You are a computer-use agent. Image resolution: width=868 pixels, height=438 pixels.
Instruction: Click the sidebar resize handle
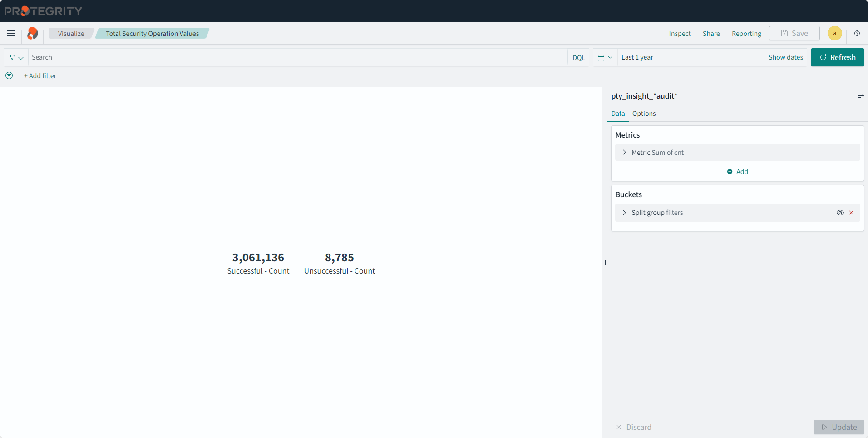point(605,263)
